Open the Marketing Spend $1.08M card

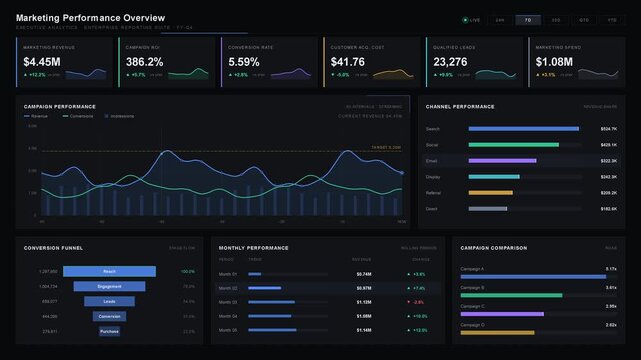[x=577, y=62]
